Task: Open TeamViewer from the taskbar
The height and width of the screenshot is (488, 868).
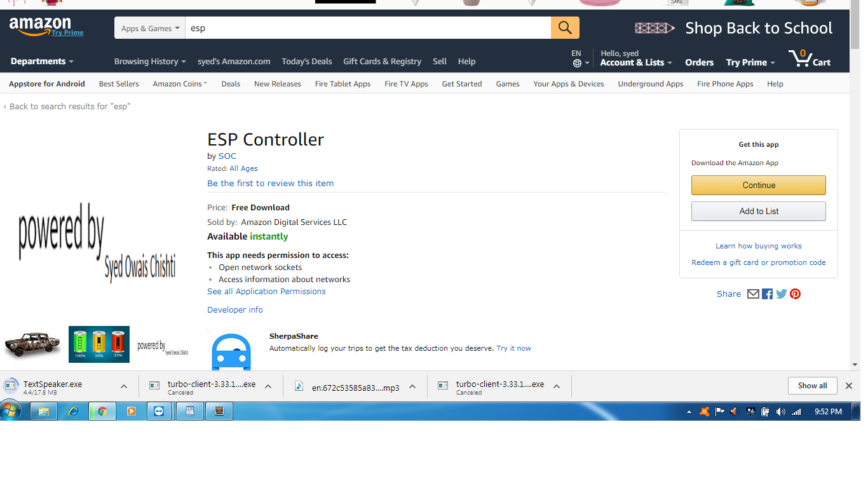Action: pyautogui.click(x=159, y=411)
